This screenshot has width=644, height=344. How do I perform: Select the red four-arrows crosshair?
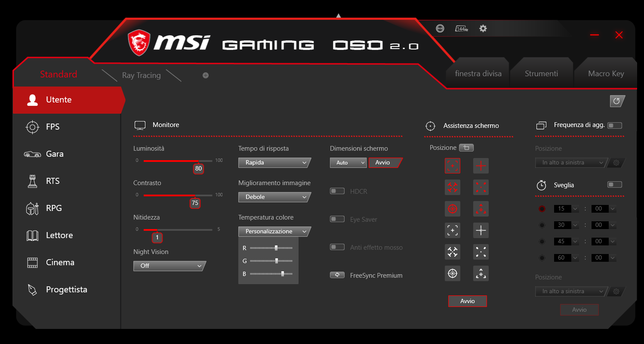coord(453,187)
